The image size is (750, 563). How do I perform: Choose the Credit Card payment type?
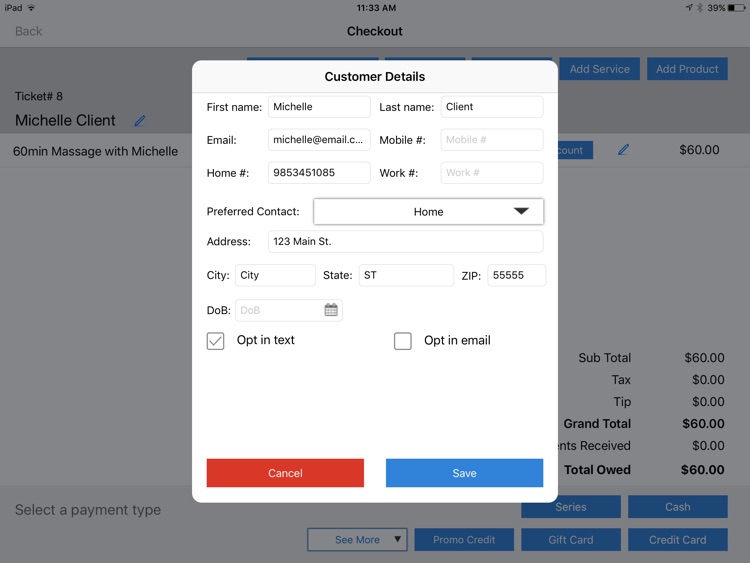click(678, 540)
